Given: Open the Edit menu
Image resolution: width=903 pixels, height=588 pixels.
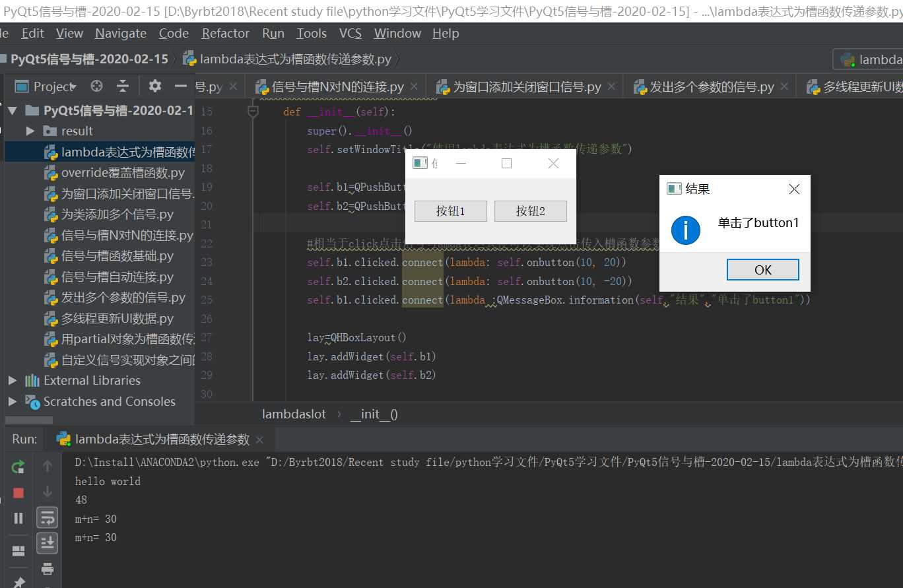Looking at the screenshot, I should [33, 33].
